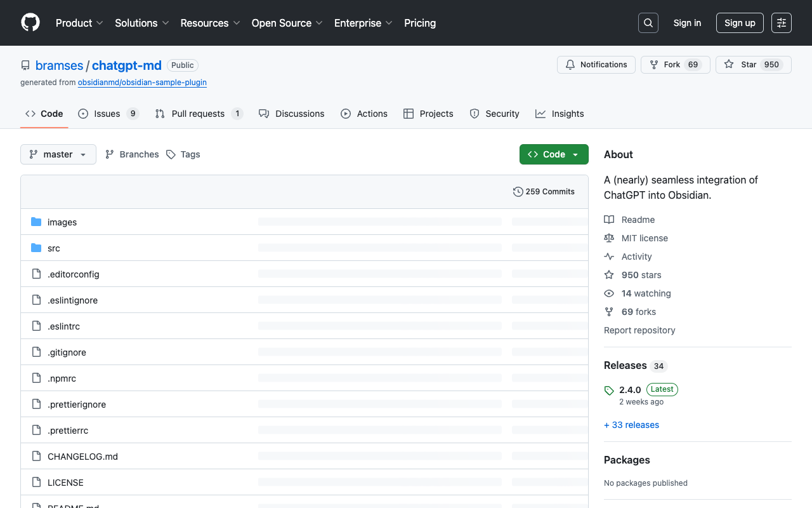Viewport: 812px width, 508px height.
Task: Select the Code tab
Action: (x=44, y=114)
